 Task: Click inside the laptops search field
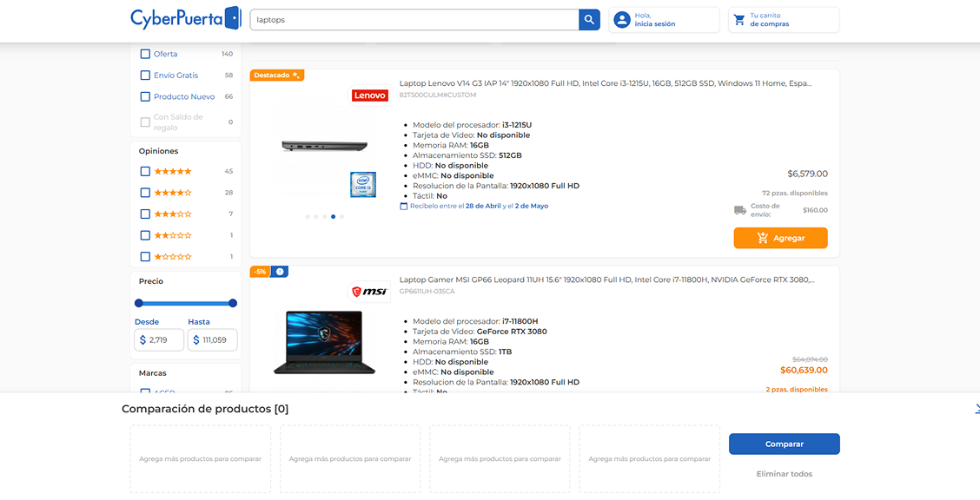(x=408, y=18)
